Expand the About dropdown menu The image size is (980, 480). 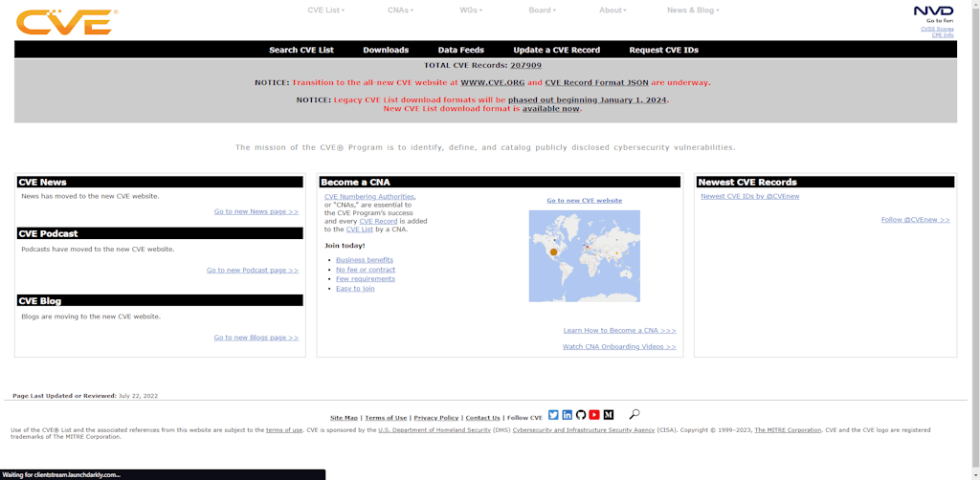click(x=612, y=10)
